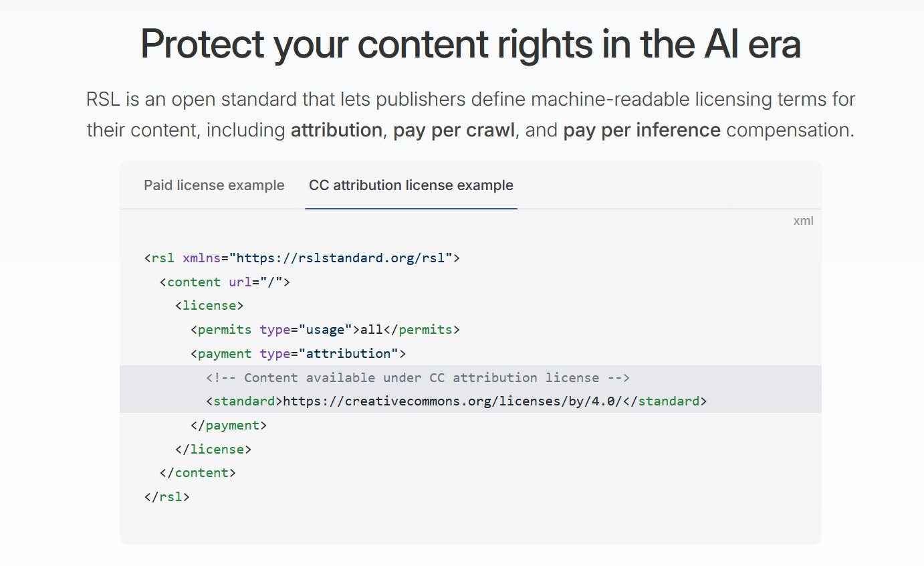Viewport: 924px width, 566px height.
Task: Click the closing </payment> tag line
Action: (x=229, y=425)
